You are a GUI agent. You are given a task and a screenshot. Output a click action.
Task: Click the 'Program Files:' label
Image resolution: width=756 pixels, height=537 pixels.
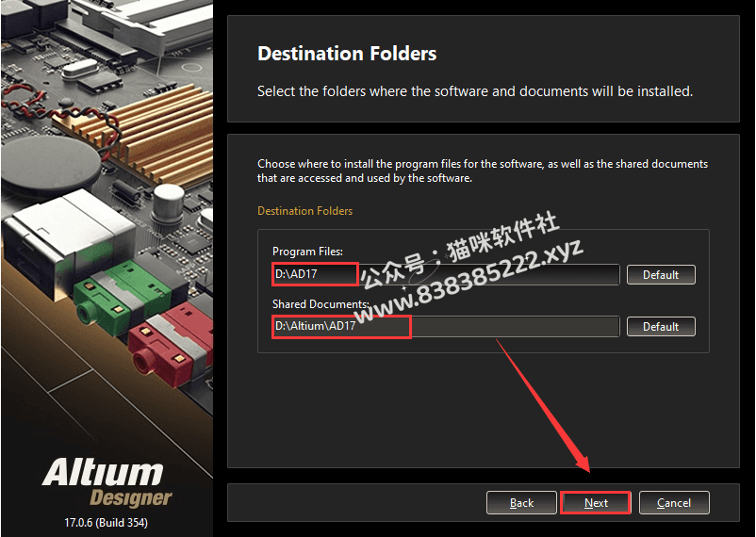click(x=307, y=252)
